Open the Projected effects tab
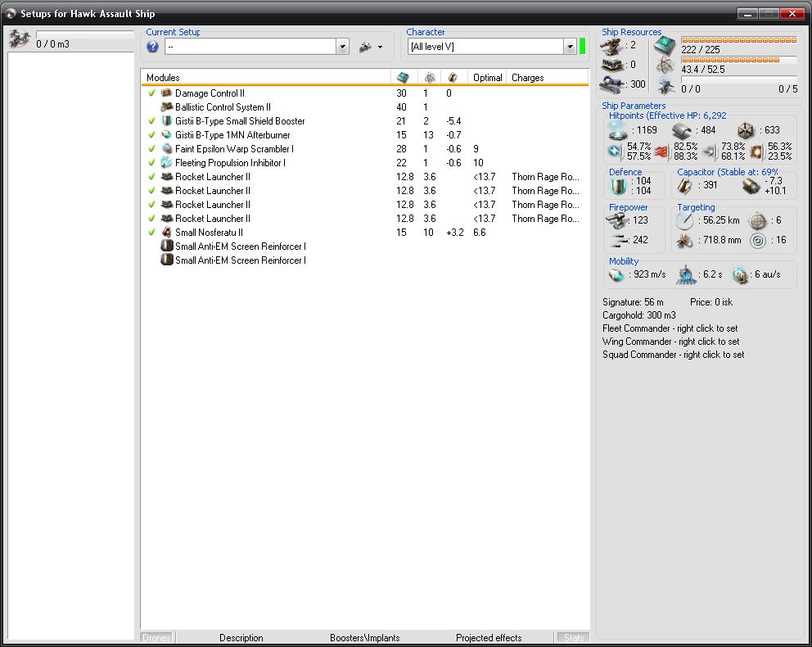The width and height of the screenshot is (812, 647). [x=489, y=638]
